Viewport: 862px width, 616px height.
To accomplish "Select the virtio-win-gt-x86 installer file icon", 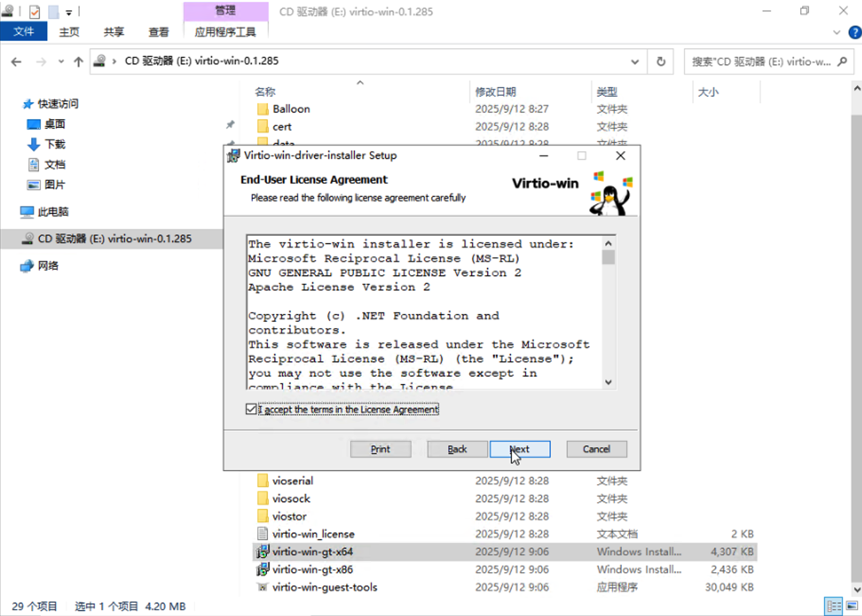I will [263, 569].
